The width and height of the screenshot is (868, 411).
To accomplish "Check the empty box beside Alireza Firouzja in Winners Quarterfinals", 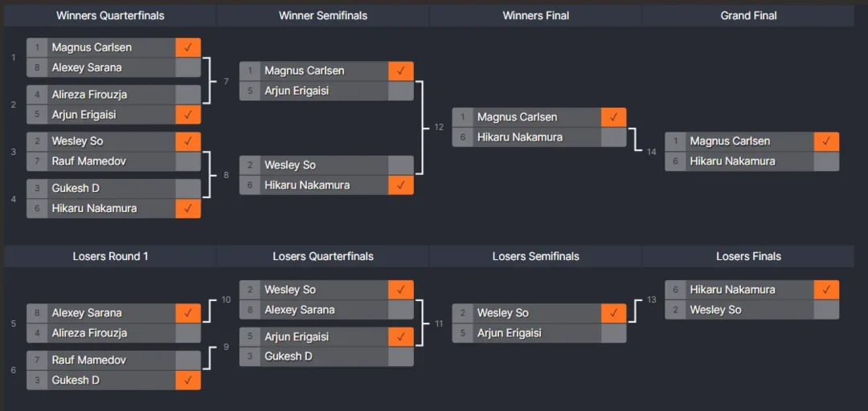I will [x=188, y=95].
